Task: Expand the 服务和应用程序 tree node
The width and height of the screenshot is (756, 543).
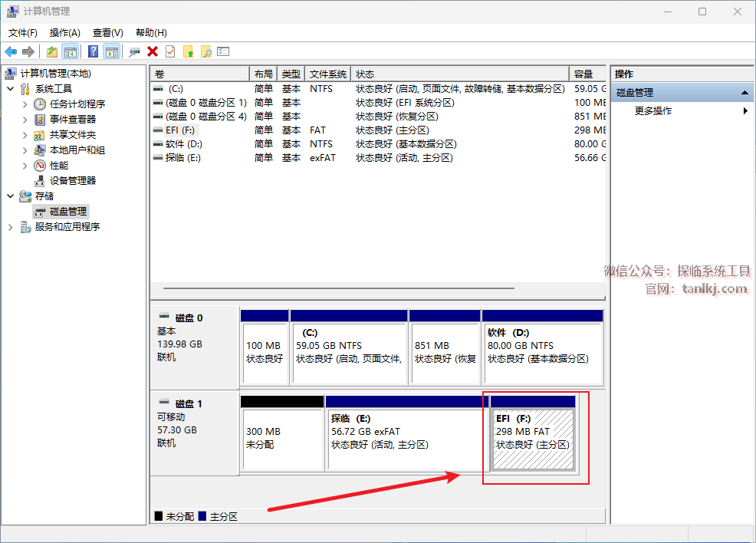Action: tap(11, 227)
